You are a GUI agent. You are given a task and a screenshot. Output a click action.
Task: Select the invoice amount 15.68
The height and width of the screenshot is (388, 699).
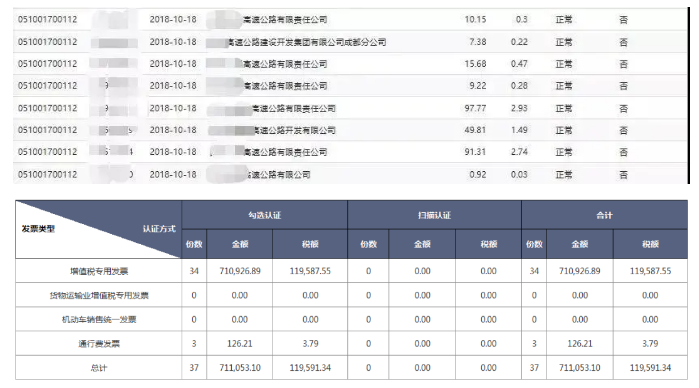point(475,64)
